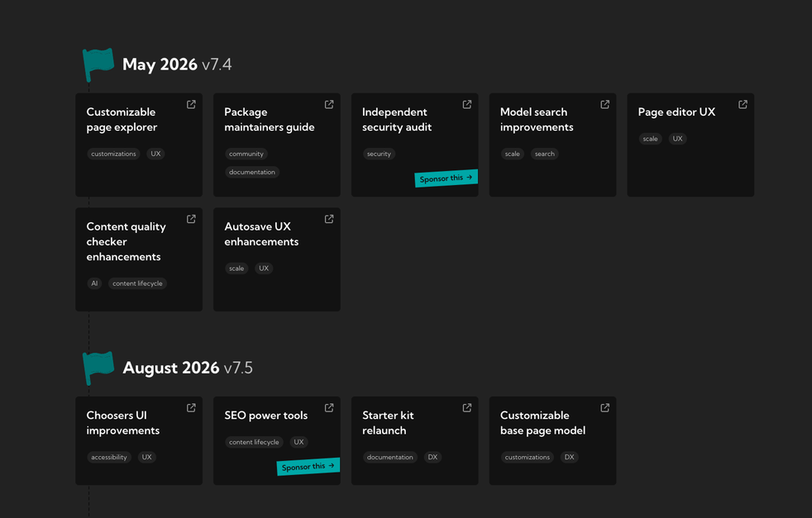Click external link icon on Content quality checker
The image size is (812, 518).
191,219
